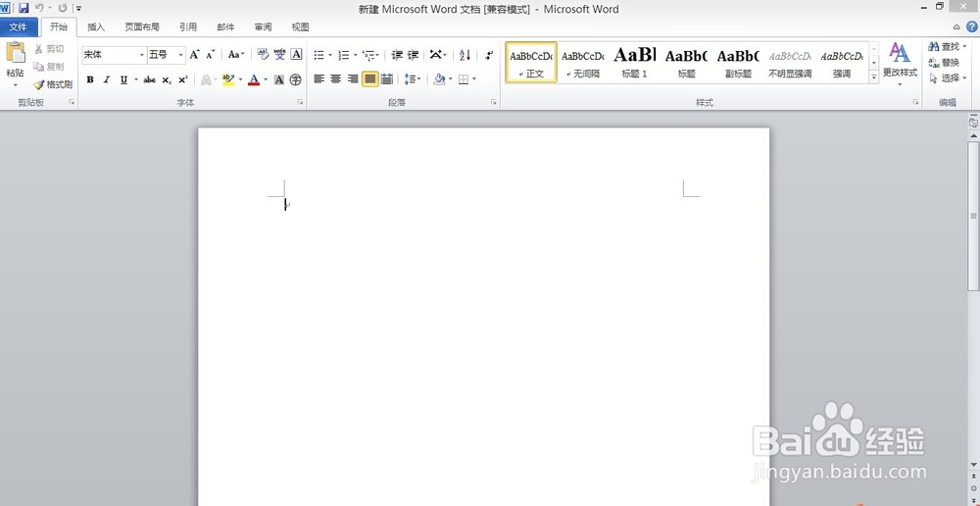
Task: Click the Subscript icon
Action: click(x=167, y=79)
